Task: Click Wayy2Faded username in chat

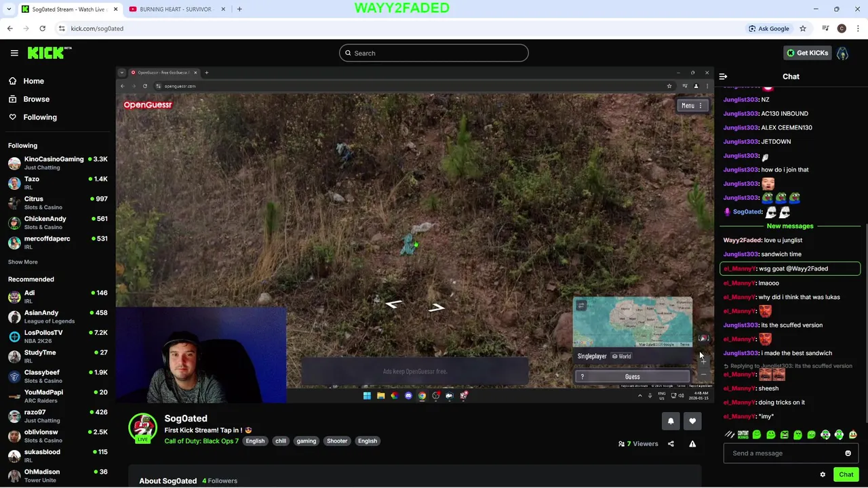Action: 742,240
